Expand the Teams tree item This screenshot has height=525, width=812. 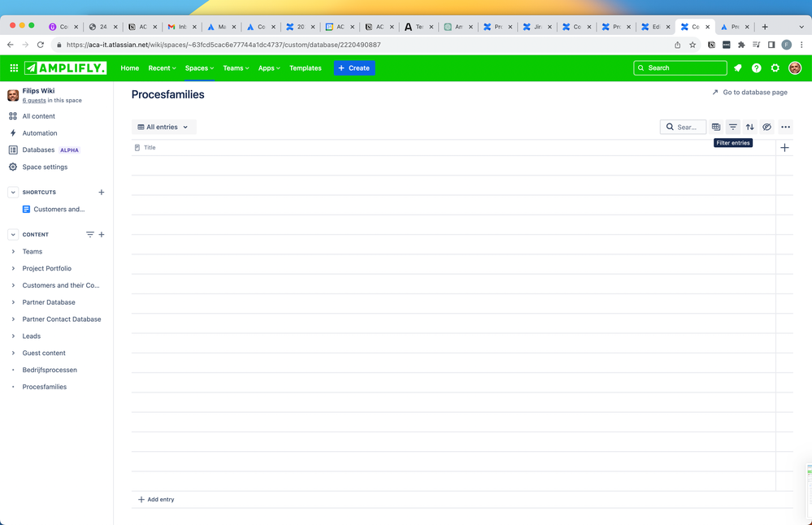[x=13, y=252]
